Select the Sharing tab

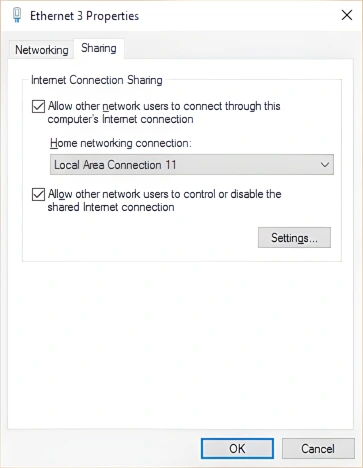click(99, 48)
